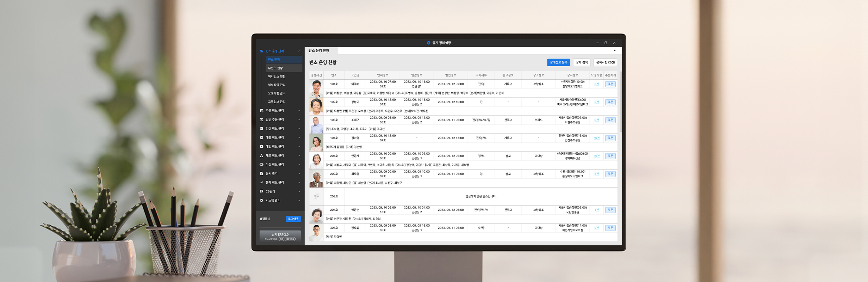Click the 매출 정보 관리 won-coin icon
The height and width of the screenshot is (282, 868).
(261, 137)
